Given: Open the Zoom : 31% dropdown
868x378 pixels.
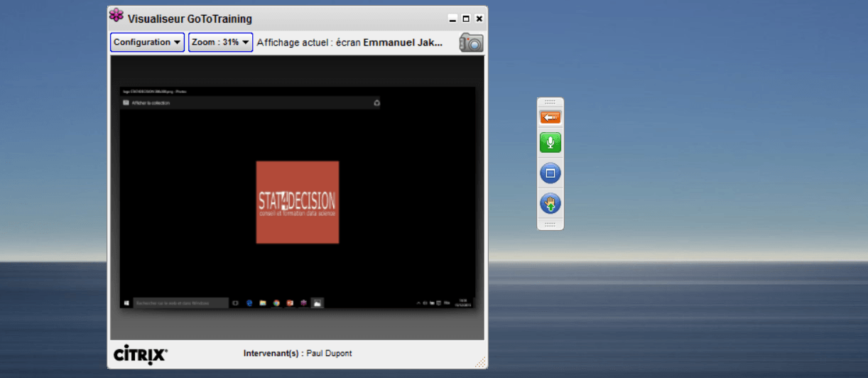Looking at the screenshot, I should tap(220, 43).
